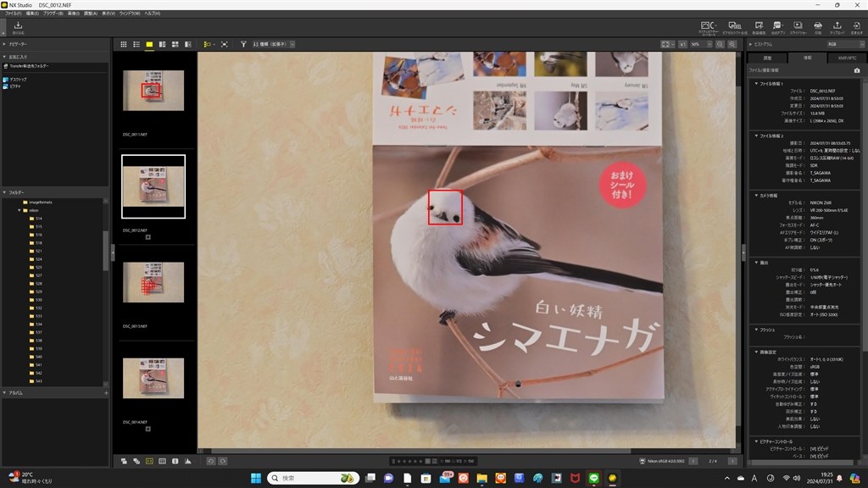
Task: Open the ヘルプ(H) menu
Action: click(x=153, y=14)
